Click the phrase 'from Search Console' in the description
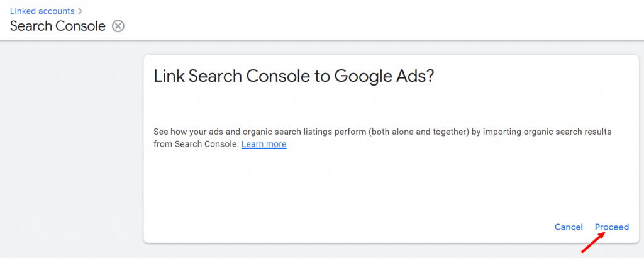Screen dimensions: 644x258 tap(196, 144)
